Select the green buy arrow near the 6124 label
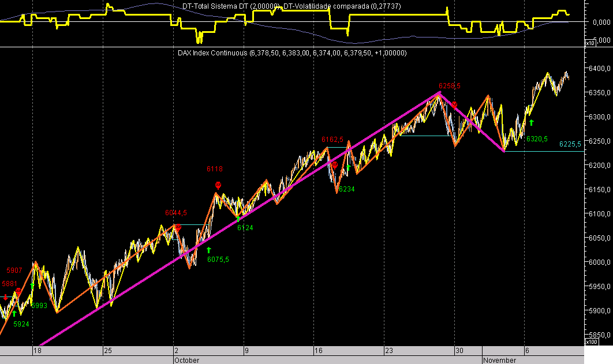 [238, 219]
